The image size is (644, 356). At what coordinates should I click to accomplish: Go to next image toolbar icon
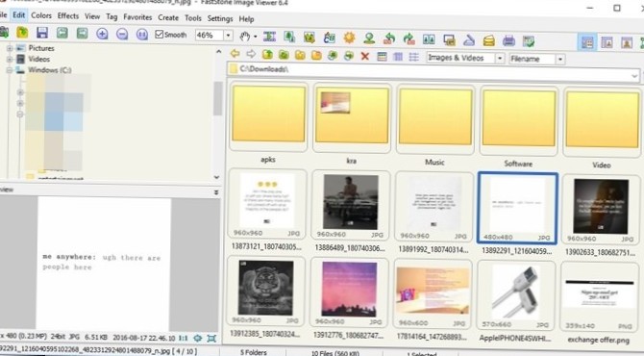tap(82, 34)
